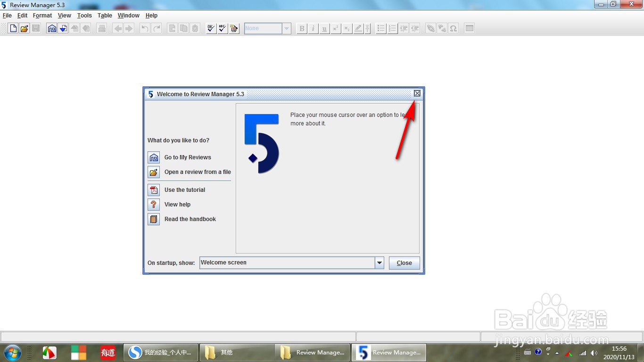The image size is (644, 362).
Task: Click the Omega special character icon
Action: pos(454,28)
